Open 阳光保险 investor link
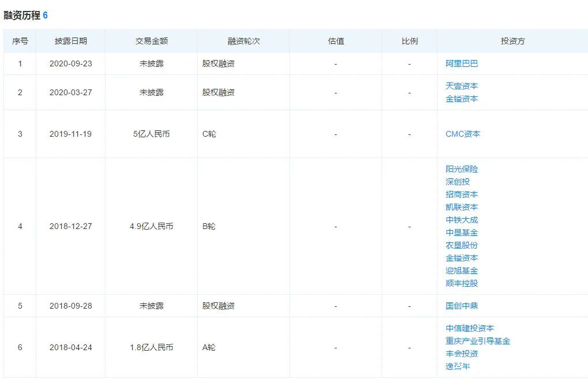588x379 pixels. tap(462, 169)
